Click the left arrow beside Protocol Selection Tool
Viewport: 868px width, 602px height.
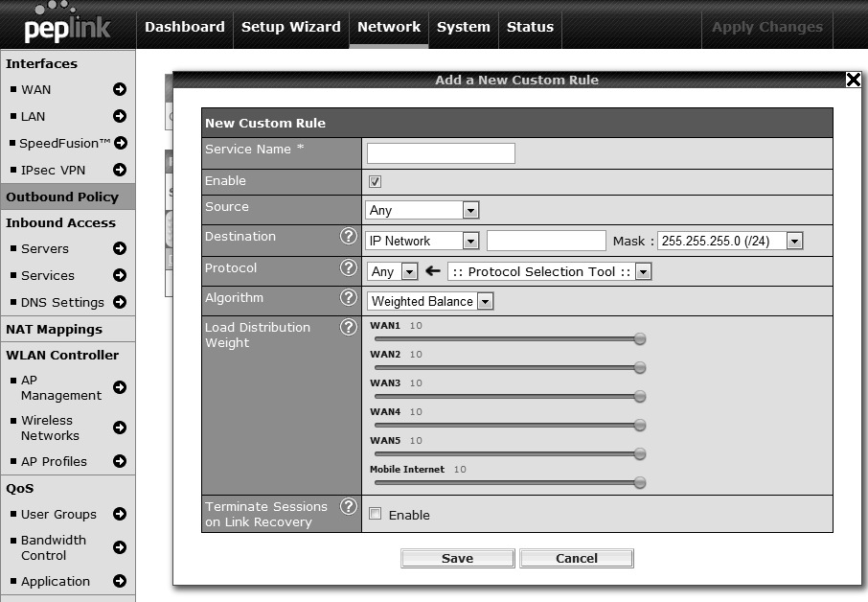coord(433,271)
